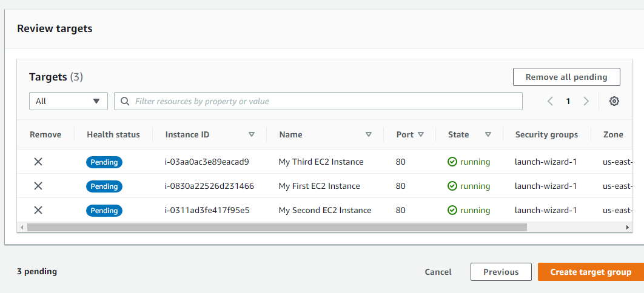644x293 pixels.
Task: Click launch-wizard-1 for Third EC2 Instance
Action: [x=546, y=162]
